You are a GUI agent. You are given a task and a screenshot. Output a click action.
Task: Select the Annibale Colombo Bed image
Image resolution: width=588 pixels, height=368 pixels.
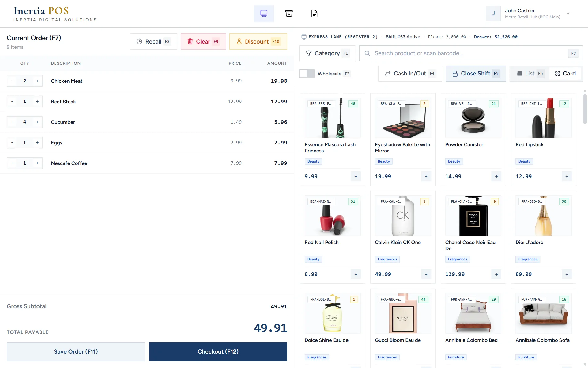pyautogui.click(x=473, y=313)
